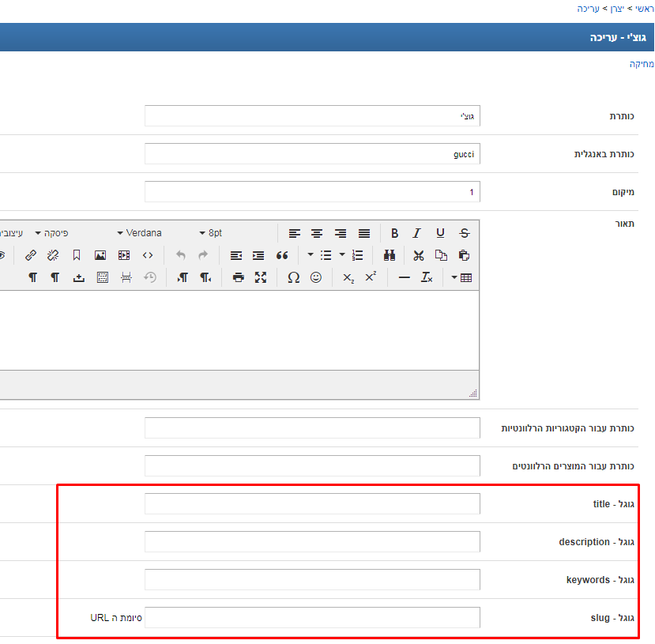This screenshot has width=655, height=644.
Task: Print the editor content
Action: pyautogui.click(x=238, y=277)
